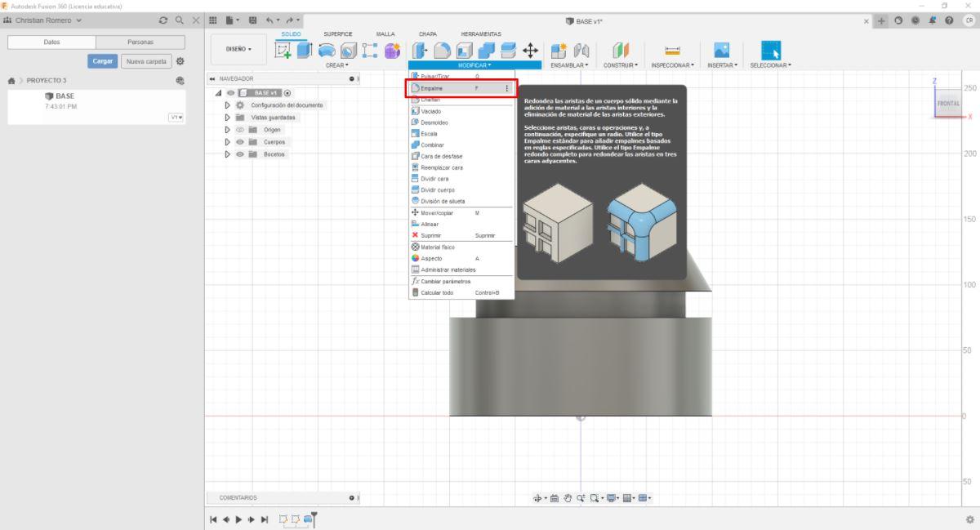
Task: Expand the Cuerpos tree node
Action: (228, 142)
